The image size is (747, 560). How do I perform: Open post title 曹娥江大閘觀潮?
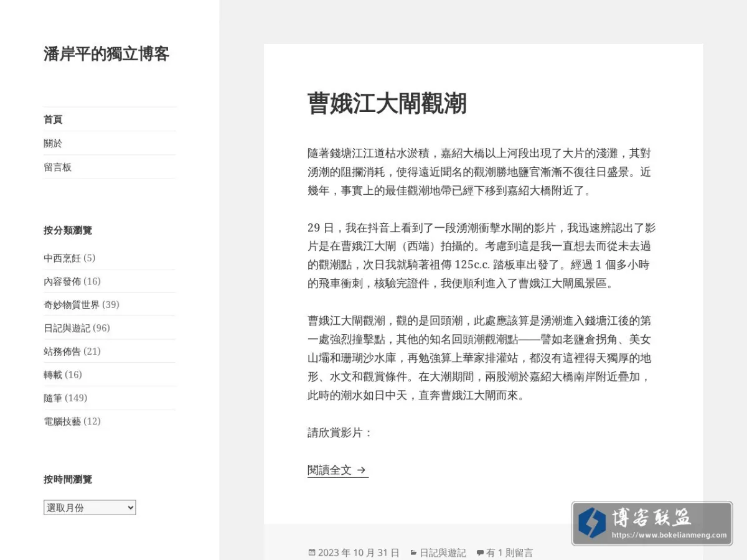[387, 103]
